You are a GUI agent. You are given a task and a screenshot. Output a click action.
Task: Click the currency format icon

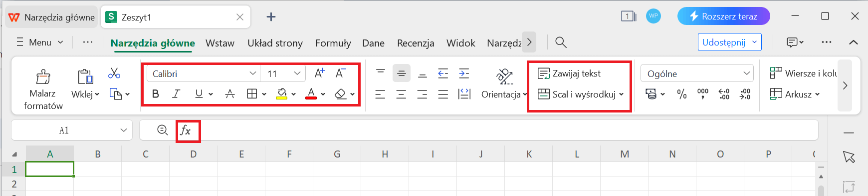pyautogui.click(x=651, y=94)
